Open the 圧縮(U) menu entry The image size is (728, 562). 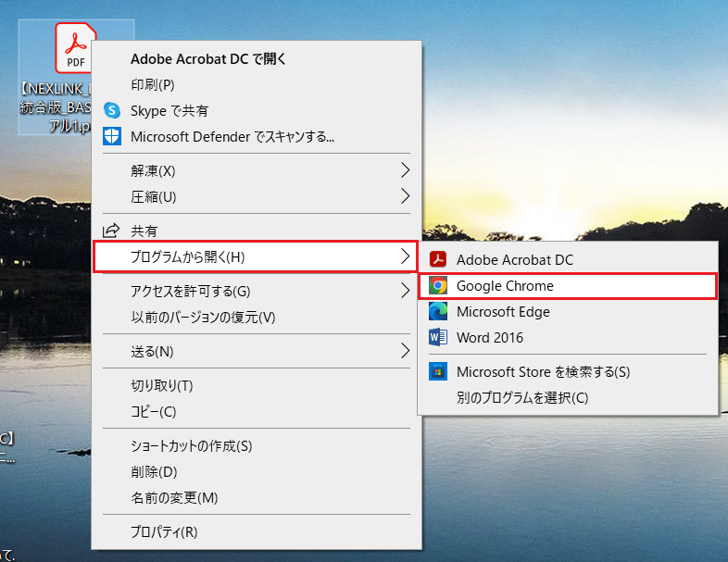(x=257, y=197)
